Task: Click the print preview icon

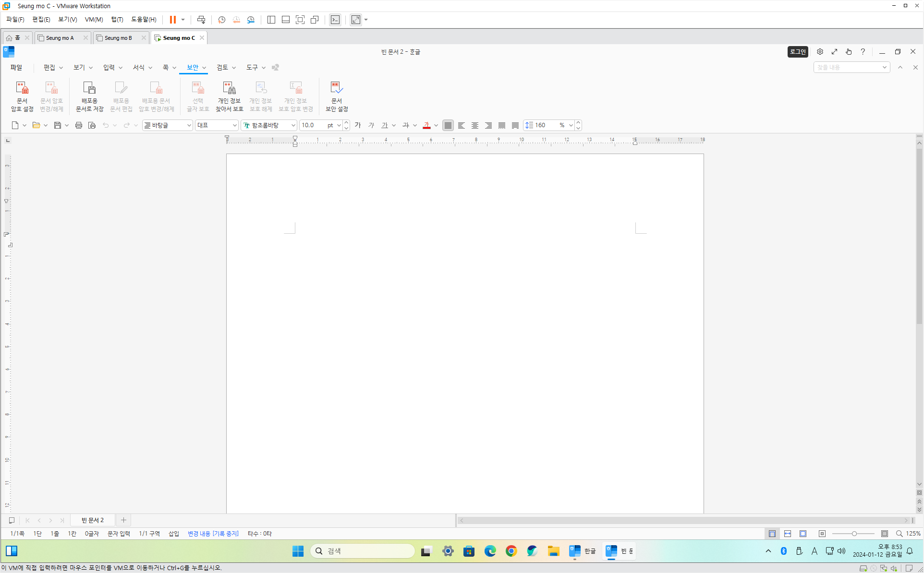Action: 92,125
